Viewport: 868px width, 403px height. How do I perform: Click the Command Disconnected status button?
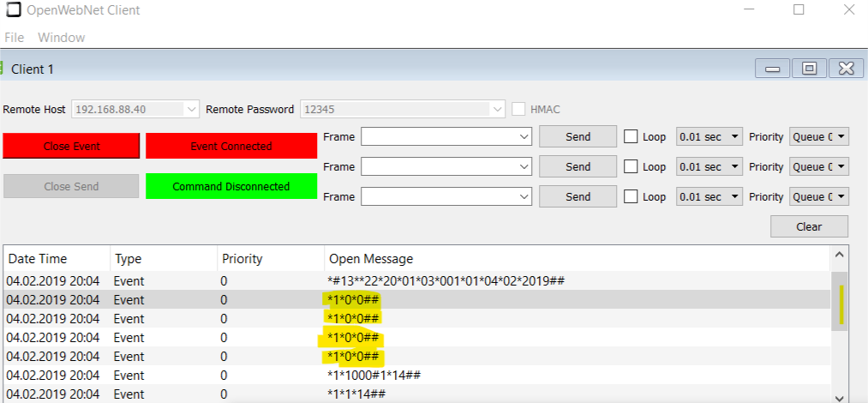click(x=231, y=187)
